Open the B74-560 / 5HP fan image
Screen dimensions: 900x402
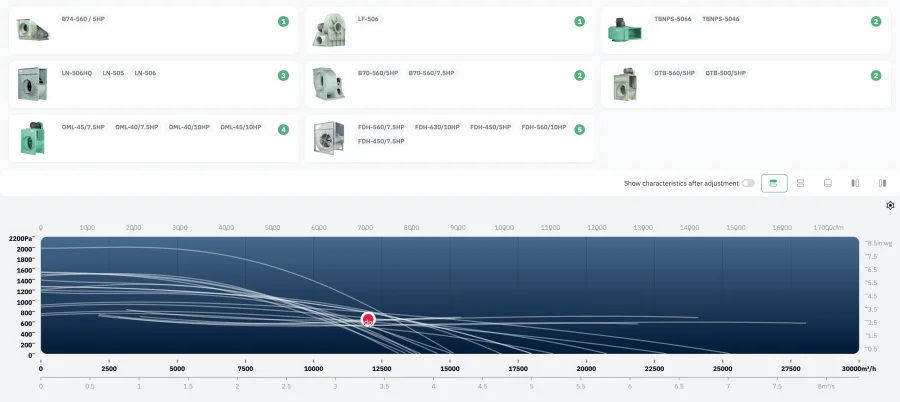[33, 30]
